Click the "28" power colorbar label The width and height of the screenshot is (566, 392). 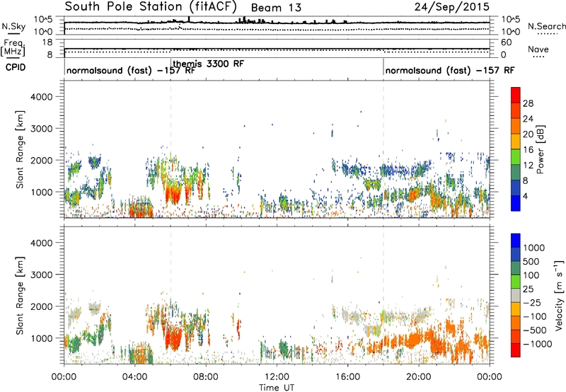(x=528, y=103)
